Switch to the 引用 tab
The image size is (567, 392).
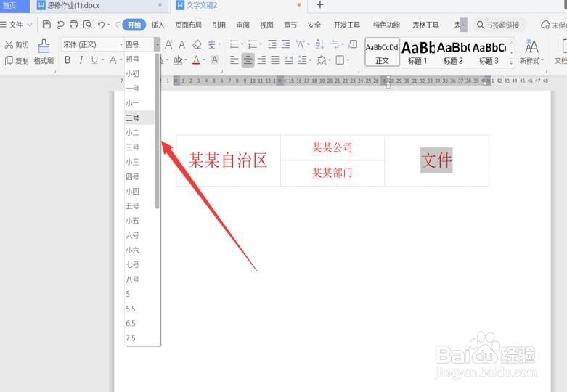click(x=219, y=25)
